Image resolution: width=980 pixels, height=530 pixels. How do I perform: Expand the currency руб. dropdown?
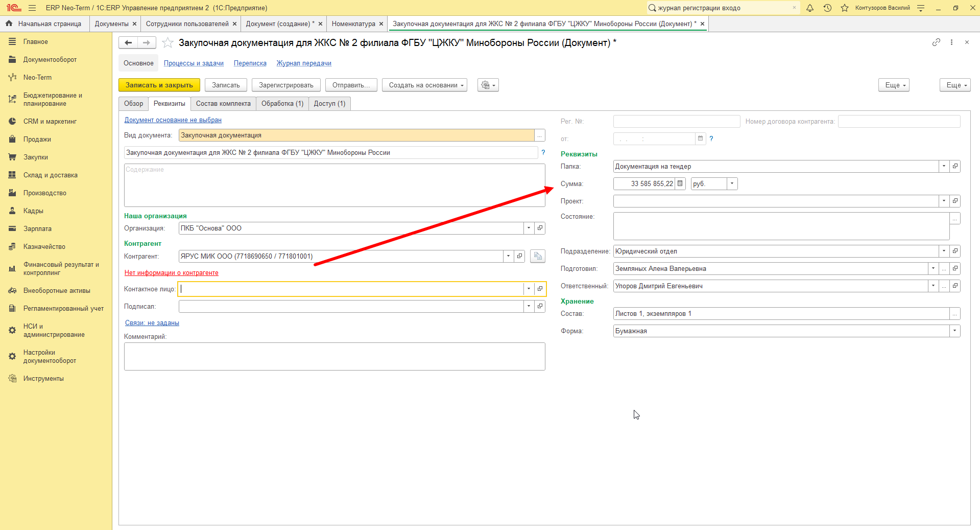pos(732,183)
